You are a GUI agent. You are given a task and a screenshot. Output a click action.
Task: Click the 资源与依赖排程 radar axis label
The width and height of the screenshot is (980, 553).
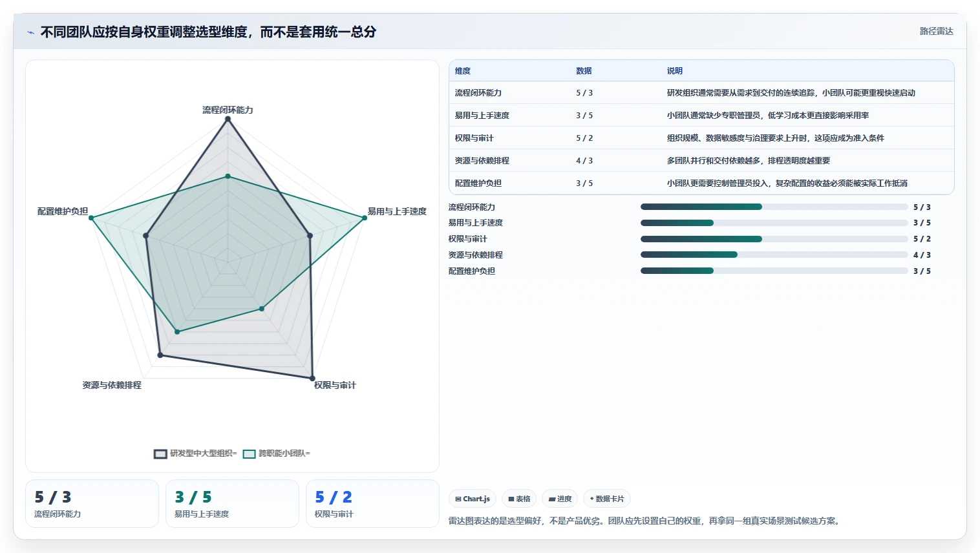coord(112,385)
